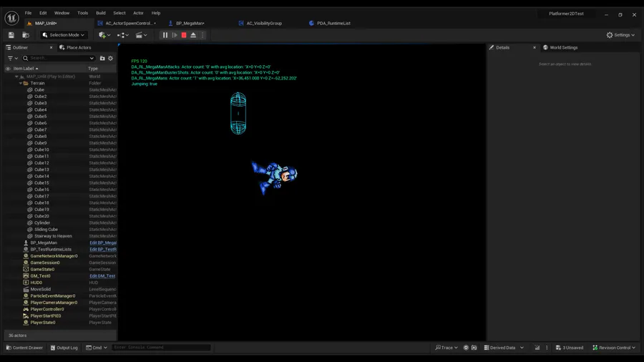Open the Edit menu

click(x=43, y=13)
